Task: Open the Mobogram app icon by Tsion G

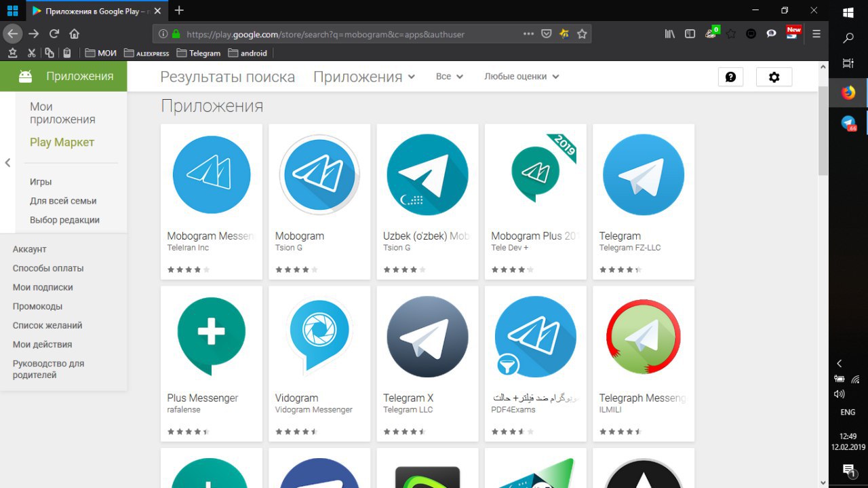Action: pos(319,174)
